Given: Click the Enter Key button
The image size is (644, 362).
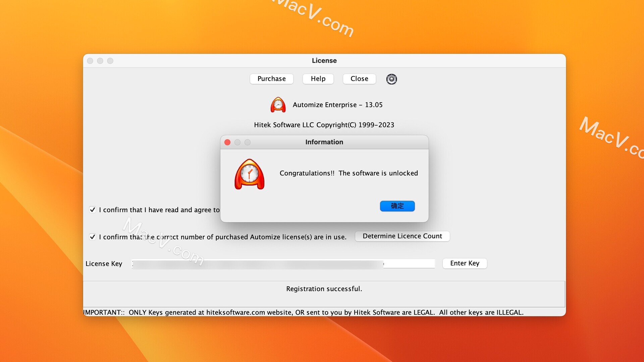Looking at the screenshot, I should (465, 263).
